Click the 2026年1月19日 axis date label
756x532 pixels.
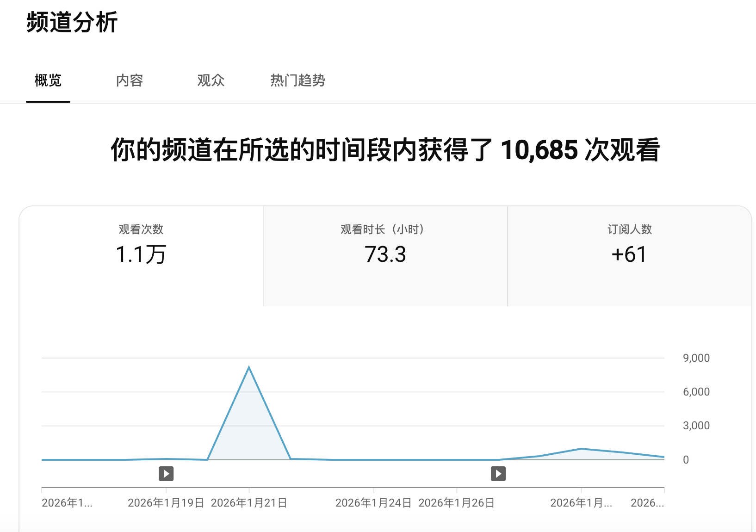click(x=166, y=503)
